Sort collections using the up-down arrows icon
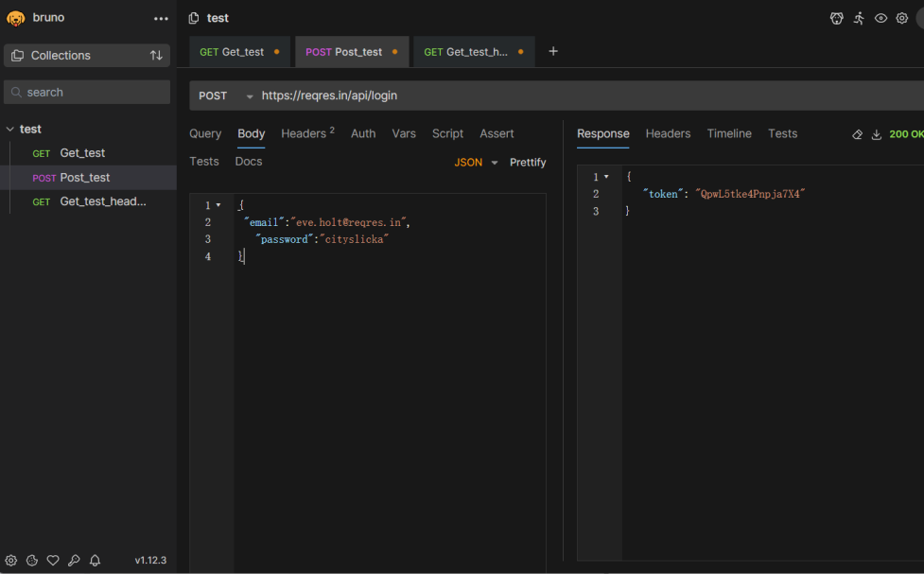Image resolution: width=924 pixels, height=574 pixels. [x=156, y=56]
